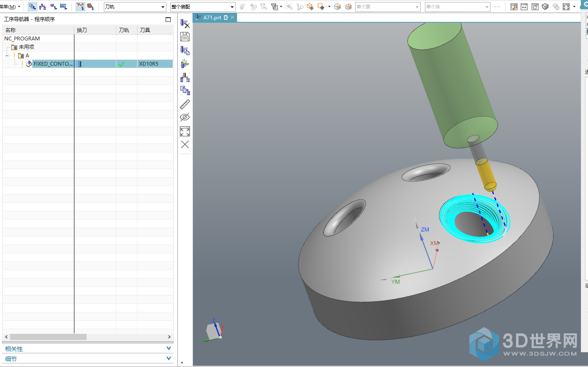The width and height of the screenshot is (588, 367).
Task: Toggle the tool path display icon
Action: (80, 7)
